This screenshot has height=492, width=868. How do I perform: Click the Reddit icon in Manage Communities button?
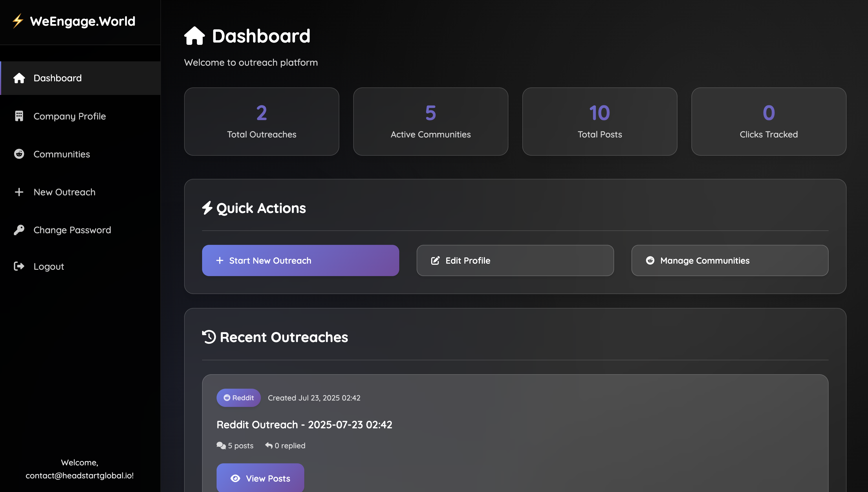650,260
